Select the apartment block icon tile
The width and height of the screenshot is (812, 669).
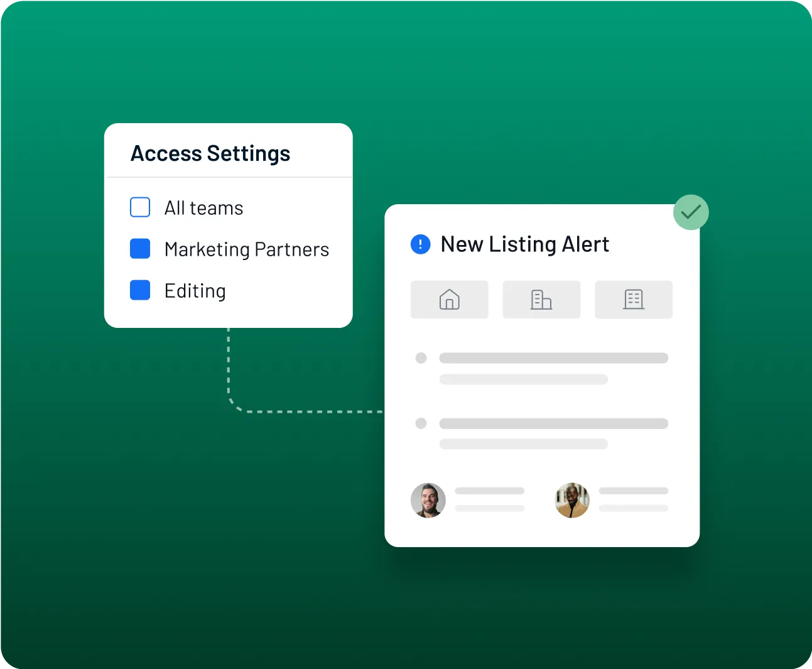[x=634, y=300]
